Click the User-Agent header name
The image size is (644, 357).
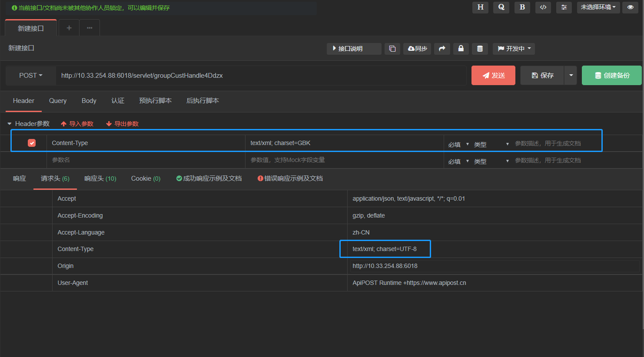[73, 283]
